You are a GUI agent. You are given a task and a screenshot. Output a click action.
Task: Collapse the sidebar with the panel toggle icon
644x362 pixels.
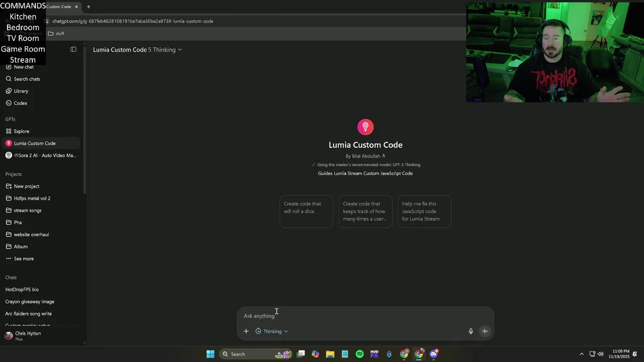73,49
